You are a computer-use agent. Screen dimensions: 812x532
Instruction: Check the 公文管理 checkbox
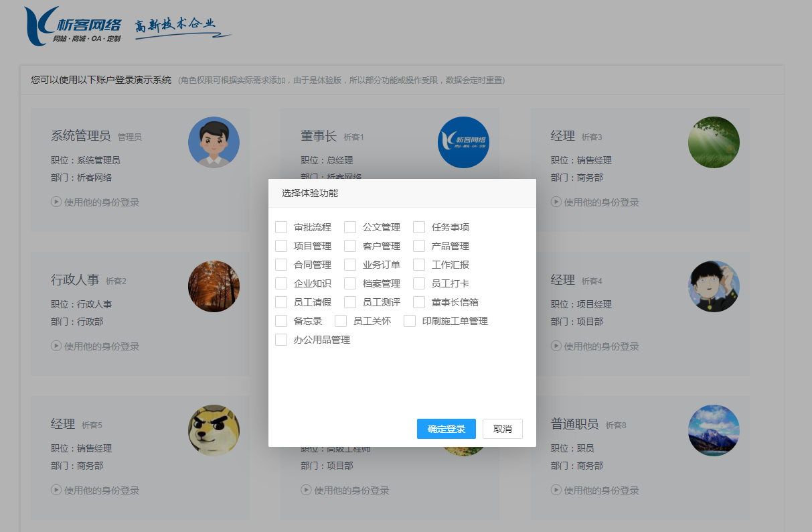(350, 227)
